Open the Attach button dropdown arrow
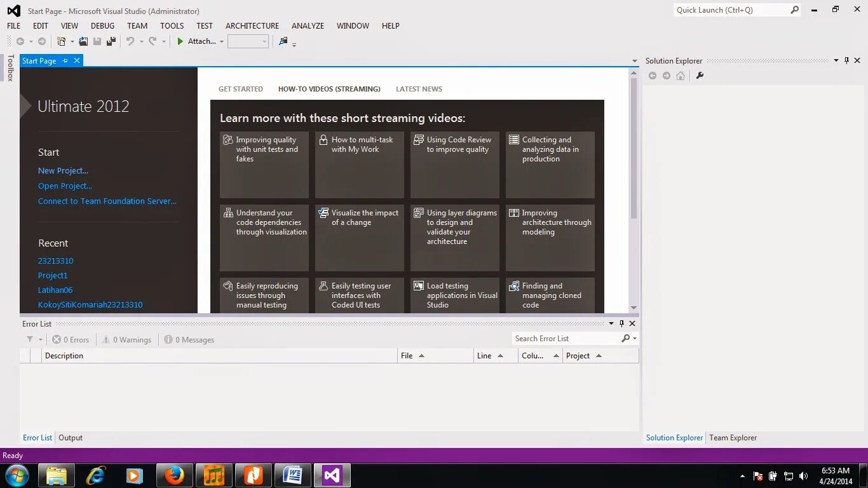Screen dimensions: 868x488 (222, 42)
